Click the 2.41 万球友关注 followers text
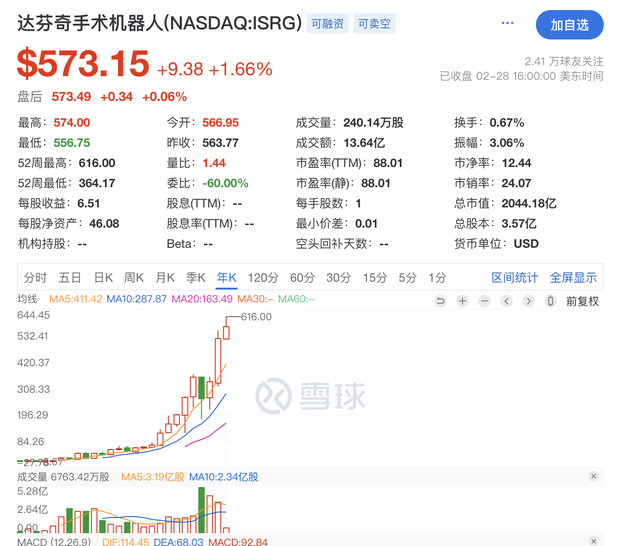 (564, 61)
